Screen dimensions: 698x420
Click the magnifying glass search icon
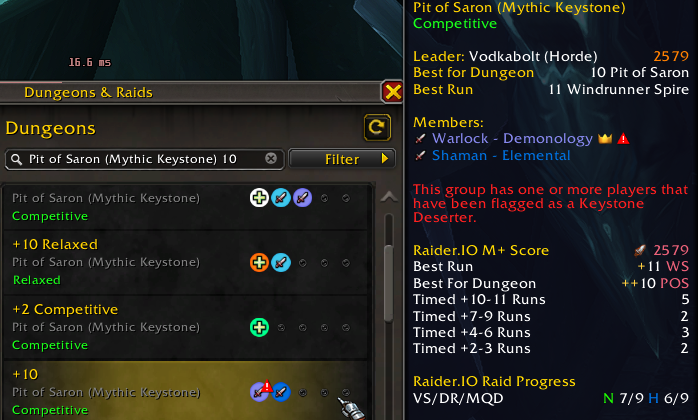[16, 159]
